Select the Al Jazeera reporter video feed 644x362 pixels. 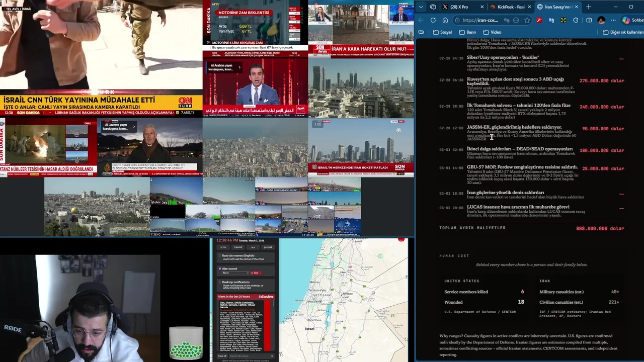149,147
